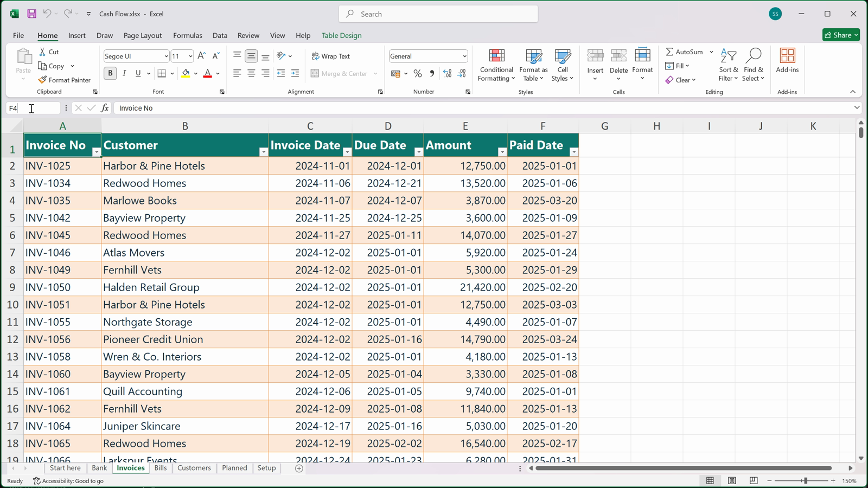Open Add-ins pane
The height and width of the screenshot is (488, 868).
(787, 61)
